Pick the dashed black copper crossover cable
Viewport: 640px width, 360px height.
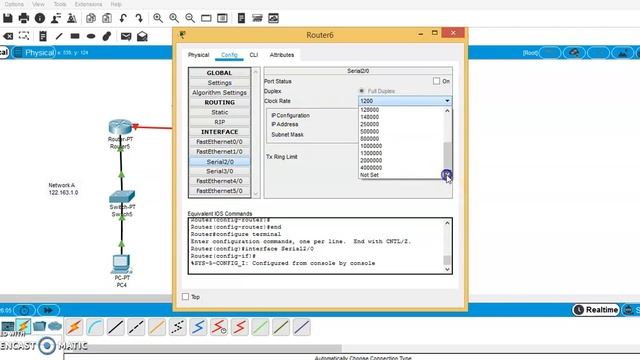136,327
